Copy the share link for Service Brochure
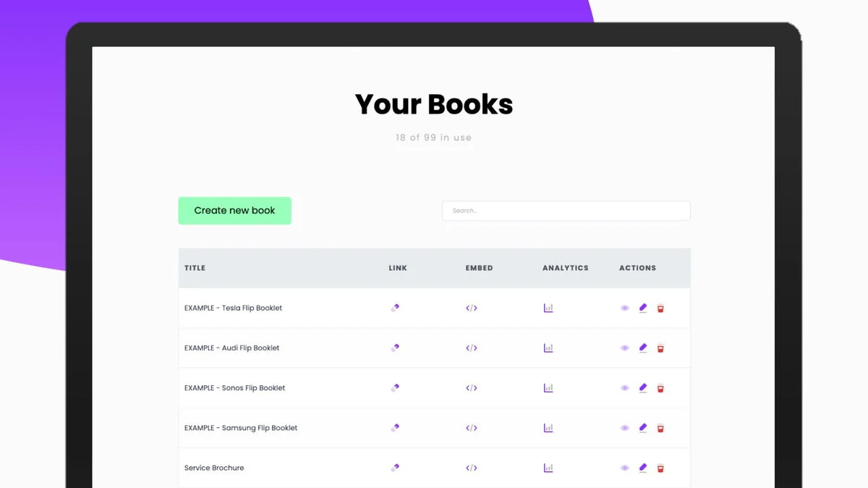Viewport: 868px width, 488px height. 395,468
